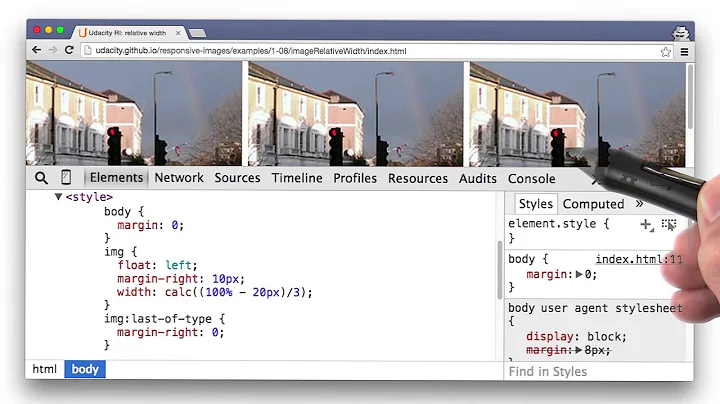Bookmark this page with the star icon
This screenshot has width=720, height=404.
[x=665, y=52]
